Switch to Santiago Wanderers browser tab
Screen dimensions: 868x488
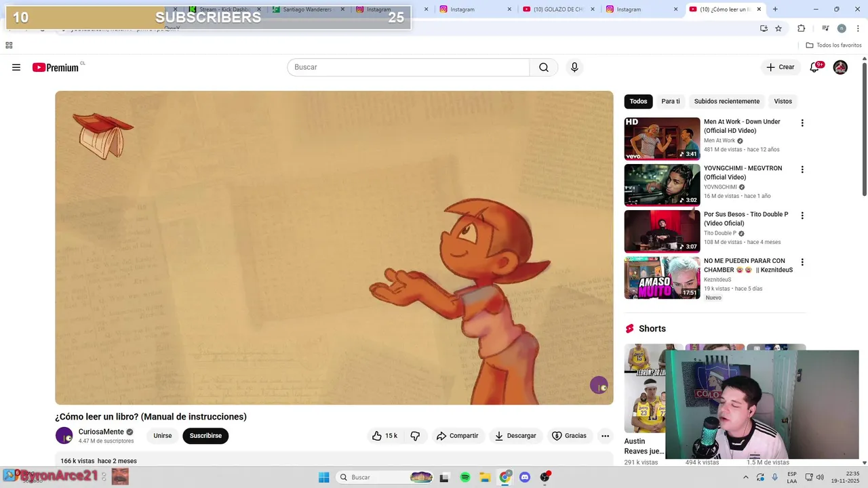(x=307, y=9)
